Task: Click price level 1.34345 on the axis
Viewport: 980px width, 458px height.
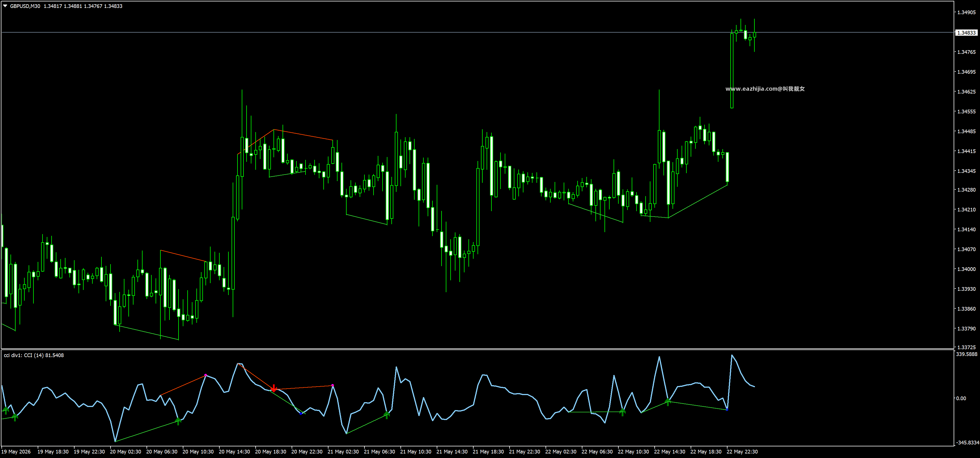Action: pos(966,171)
